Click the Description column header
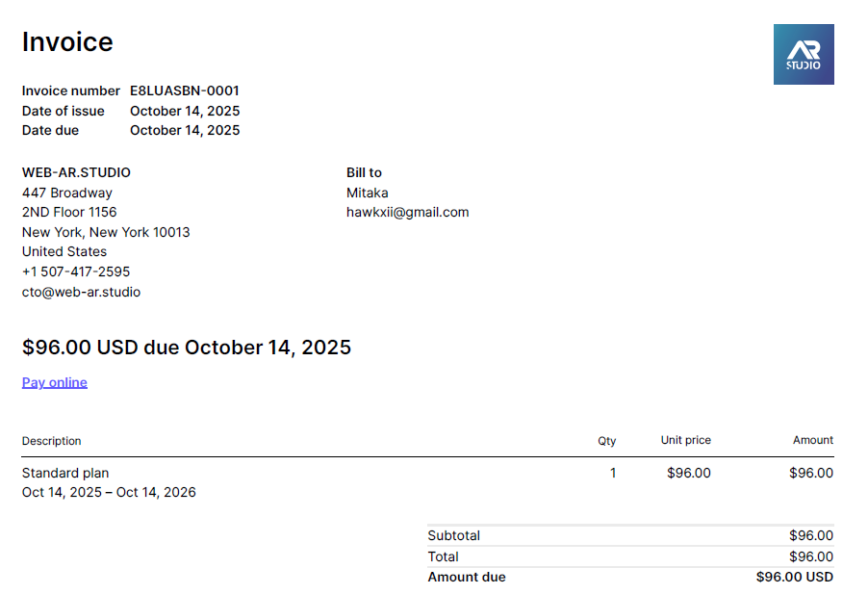This screenshot has height=594, width=868. (x=52, y=441)
